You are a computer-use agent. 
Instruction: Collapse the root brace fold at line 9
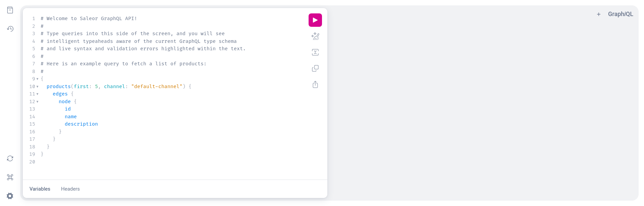37,79
